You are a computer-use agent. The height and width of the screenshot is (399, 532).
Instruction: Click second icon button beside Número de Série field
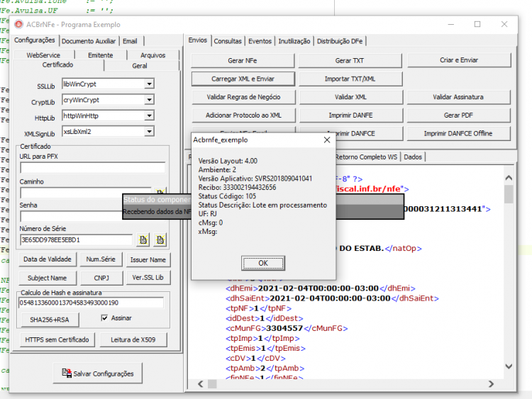pos(160,240)
